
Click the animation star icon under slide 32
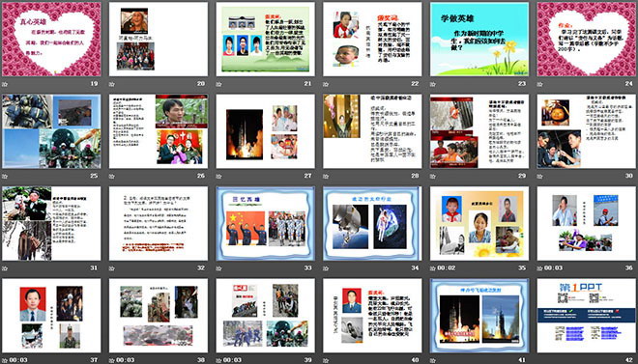111,268
